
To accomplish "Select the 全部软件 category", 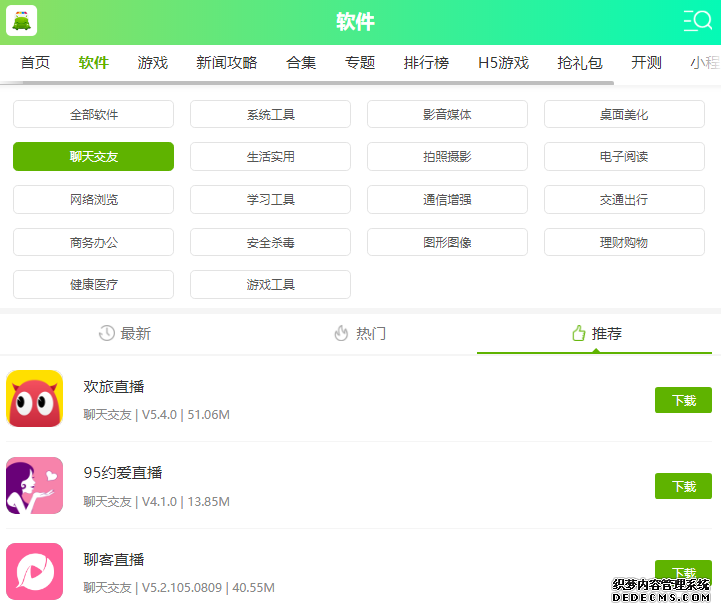I will tap(93, 114).
